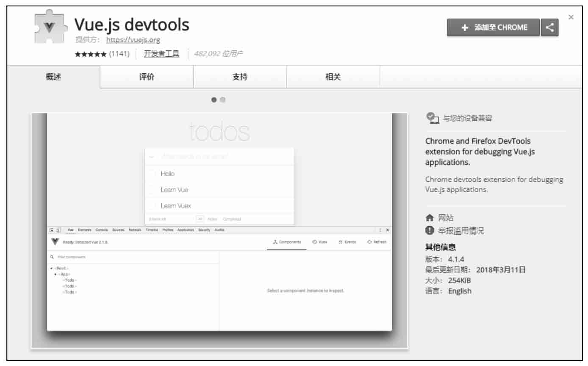
Task: Click the devtools todos screenshot preview
Action: point(219,230)
